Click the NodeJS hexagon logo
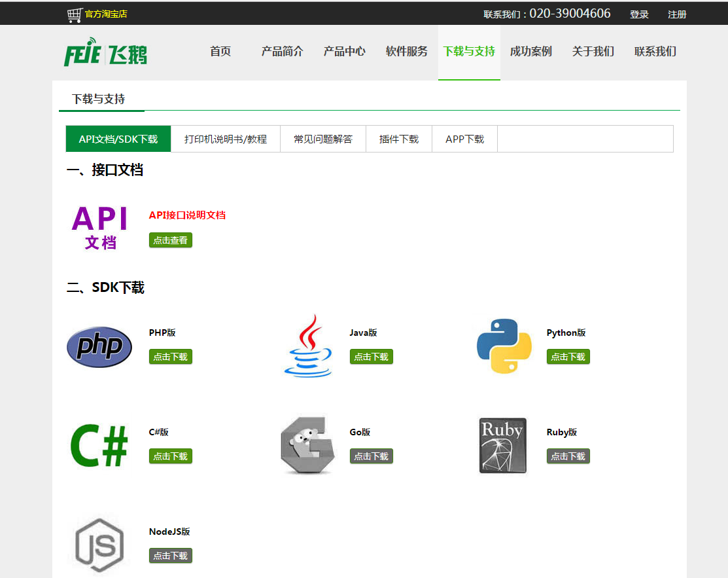The width and height of the screenshot is (728, 578). 99,545
